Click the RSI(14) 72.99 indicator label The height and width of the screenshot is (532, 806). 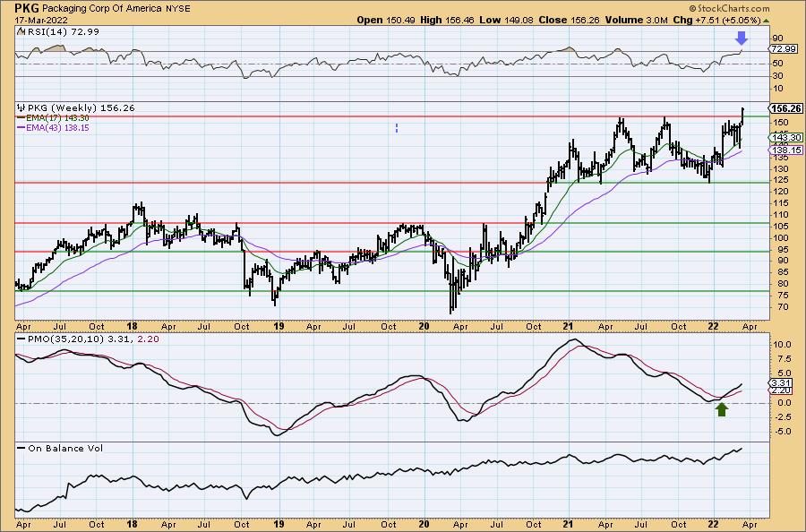pos(64,32)
